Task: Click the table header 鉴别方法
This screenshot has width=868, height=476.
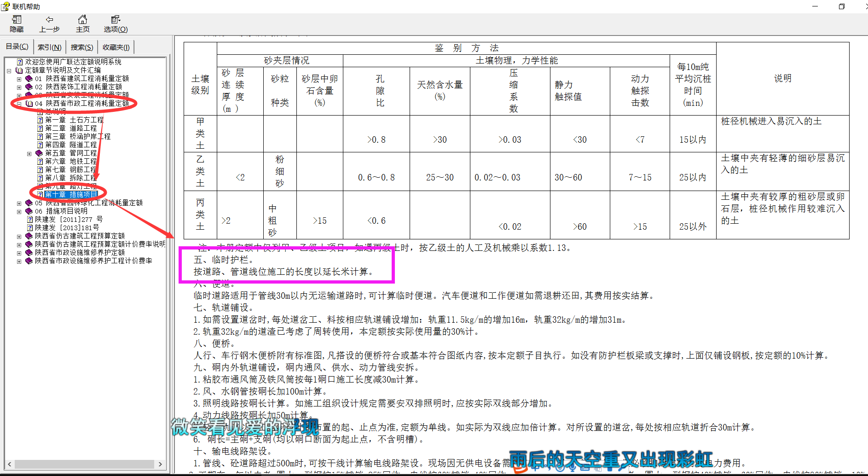Action: [x=467, y=48]
